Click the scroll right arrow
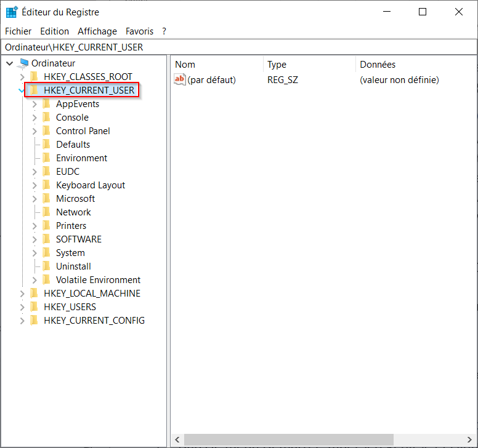 pos(469,439)
